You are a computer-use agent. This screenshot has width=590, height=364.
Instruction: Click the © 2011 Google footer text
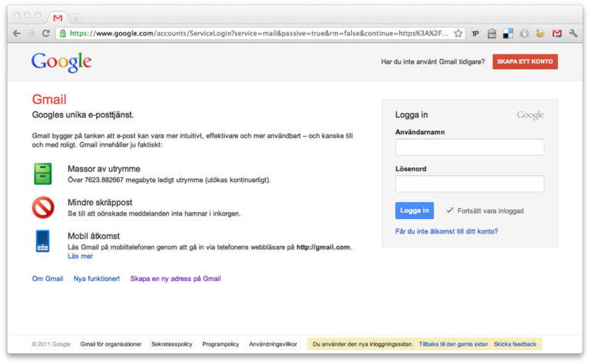(x=51, y=344)
